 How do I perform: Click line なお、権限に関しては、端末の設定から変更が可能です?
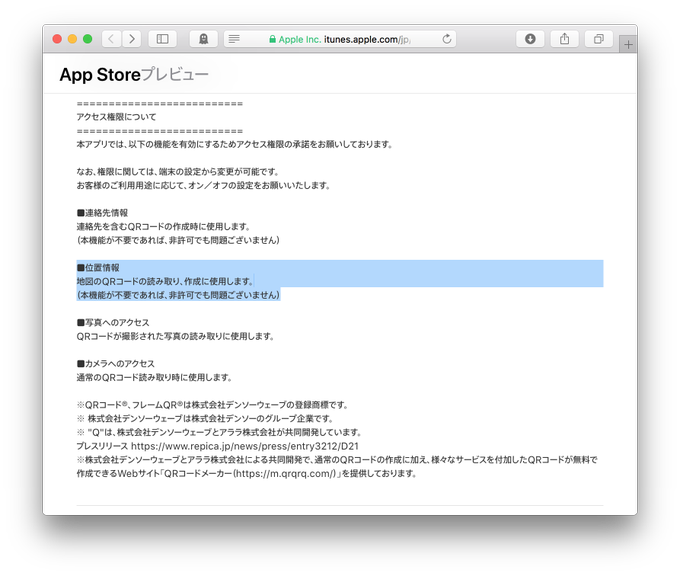(178, 172)
